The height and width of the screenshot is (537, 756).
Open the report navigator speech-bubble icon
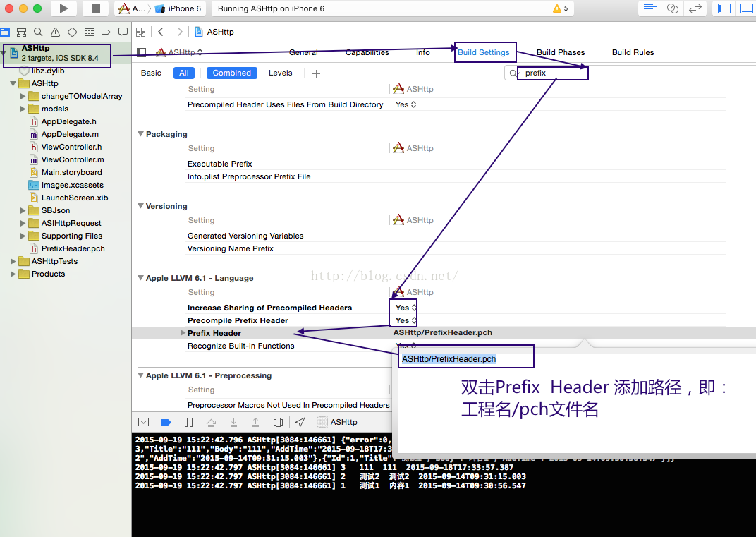tap(123, 32)
